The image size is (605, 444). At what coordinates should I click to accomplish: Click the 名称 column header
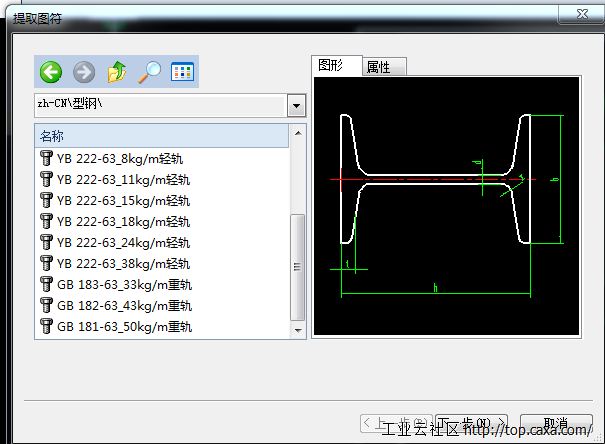pos(160,136)
